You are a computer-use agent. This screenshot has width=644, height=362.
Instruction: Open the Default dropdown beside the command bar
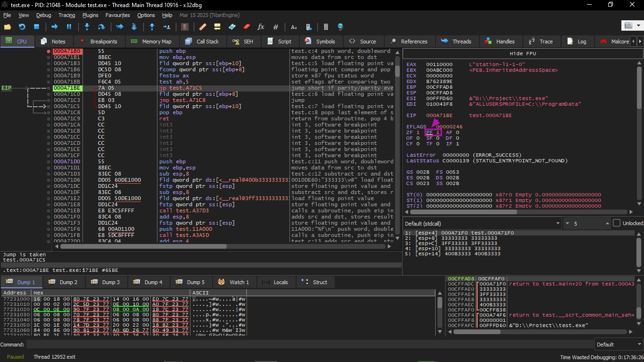click(x=618, y=344)
